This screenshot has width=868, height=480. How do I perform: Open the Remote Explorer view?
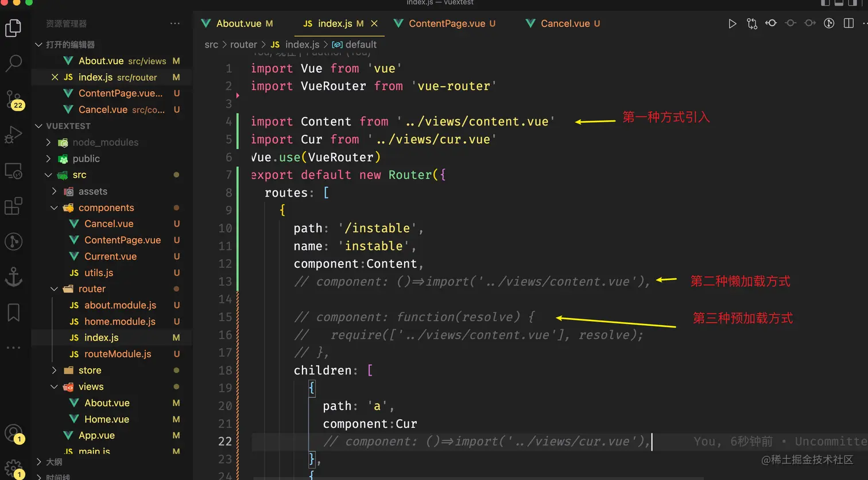click(x=13, y=171)
